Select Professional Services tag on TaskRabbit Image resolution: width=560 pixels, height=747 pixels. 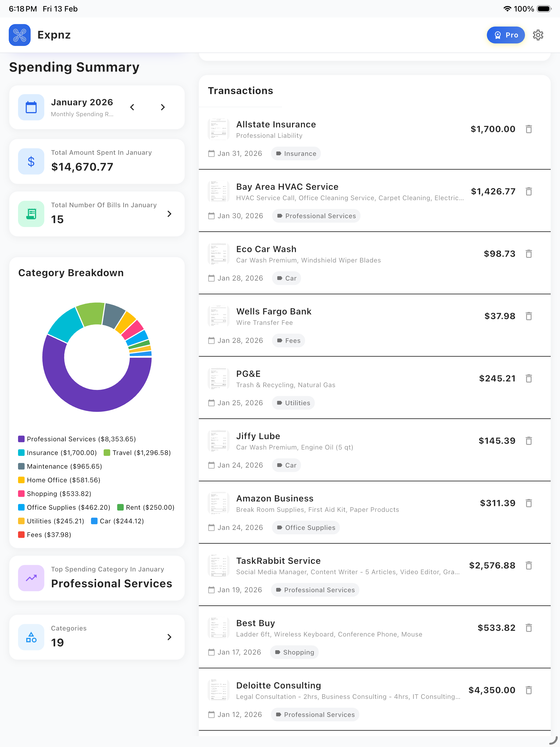pyautogui.click(x=315, y=590)
